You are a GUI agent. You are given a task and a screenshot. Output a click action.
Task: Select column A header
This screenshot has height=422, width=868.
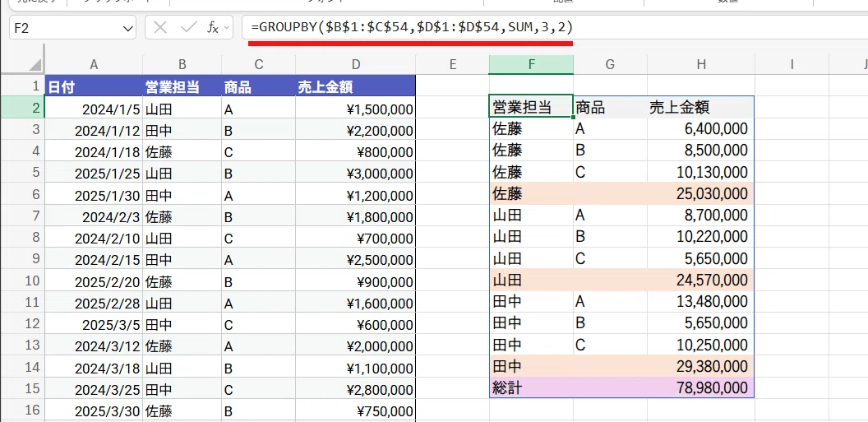click(x=94, y=65)
